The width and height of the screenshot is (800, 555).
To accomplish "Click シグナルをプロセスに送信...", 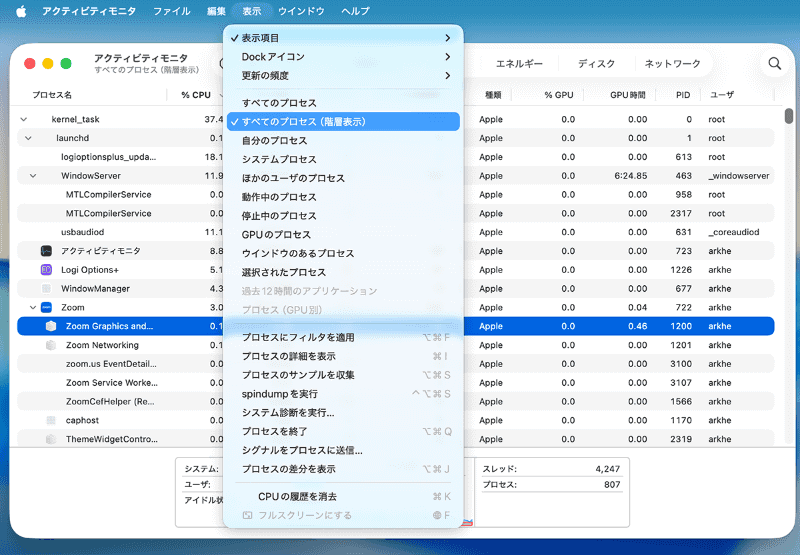I will tap(343, 450).
